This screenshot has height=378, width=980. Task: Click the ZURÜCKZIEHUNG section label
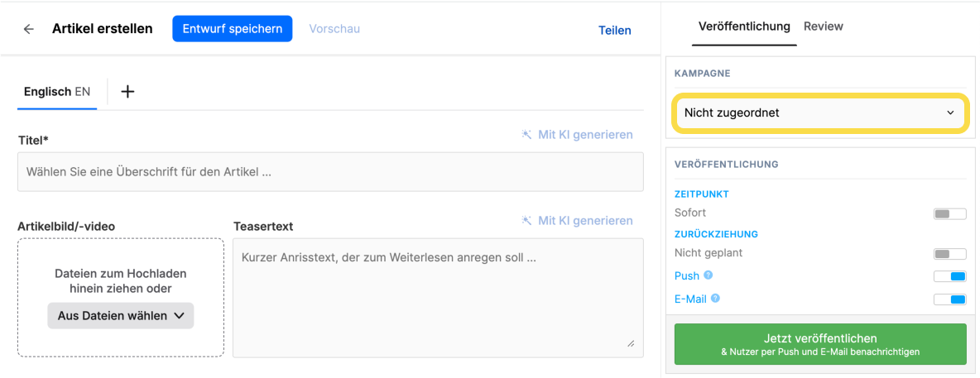(x=716, y=234)
